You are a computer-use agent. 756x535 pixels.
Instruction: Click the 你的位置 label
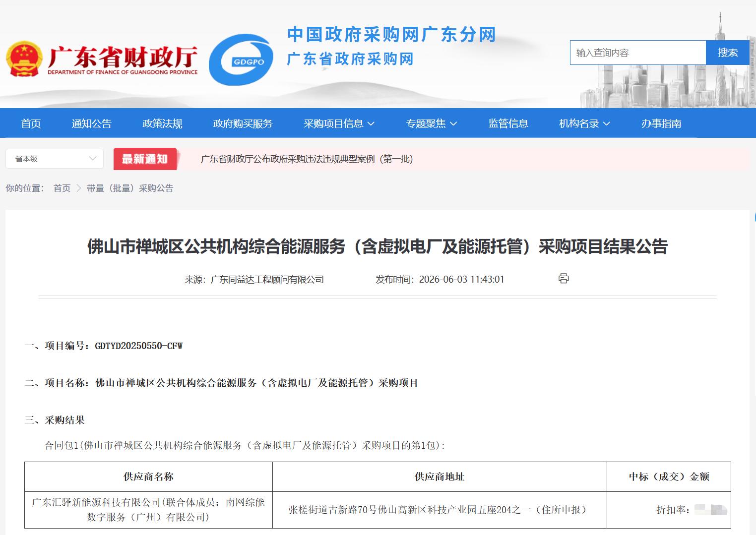pos(24,188)
